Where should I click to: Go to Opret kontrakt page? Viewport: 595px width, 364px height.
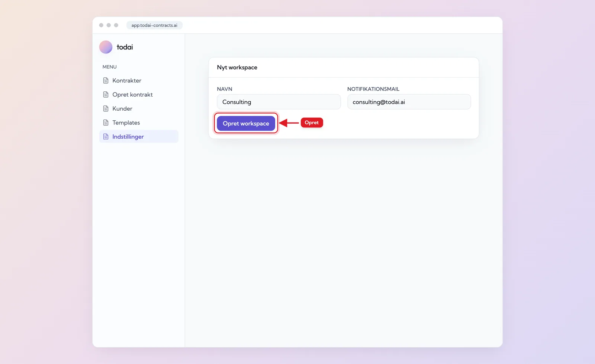pyautogui.click(x=139, y=95)
